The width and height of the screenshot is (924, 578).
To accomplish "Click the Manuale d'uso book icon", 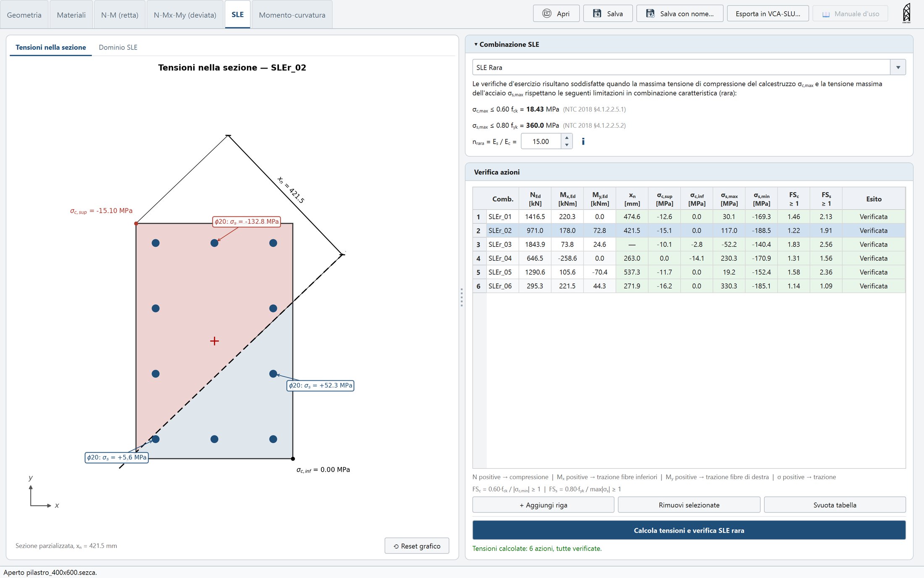I will click(x=826, y=14).
